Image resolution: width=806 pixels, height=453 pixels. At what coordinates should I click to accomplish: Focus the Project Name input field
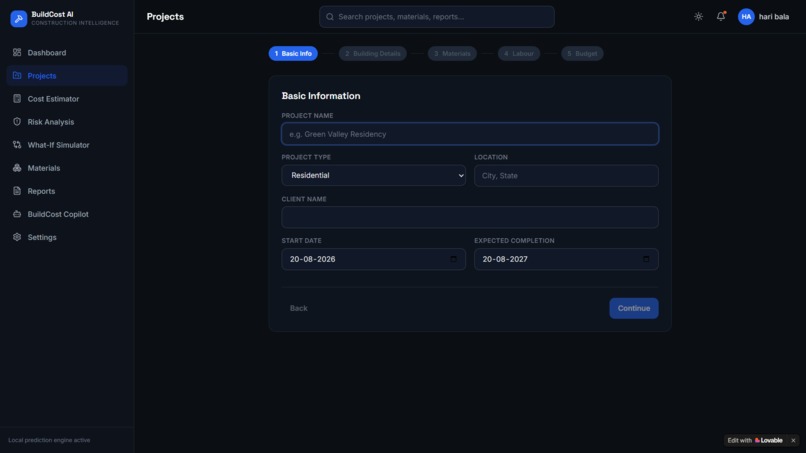tap(470, 134)
